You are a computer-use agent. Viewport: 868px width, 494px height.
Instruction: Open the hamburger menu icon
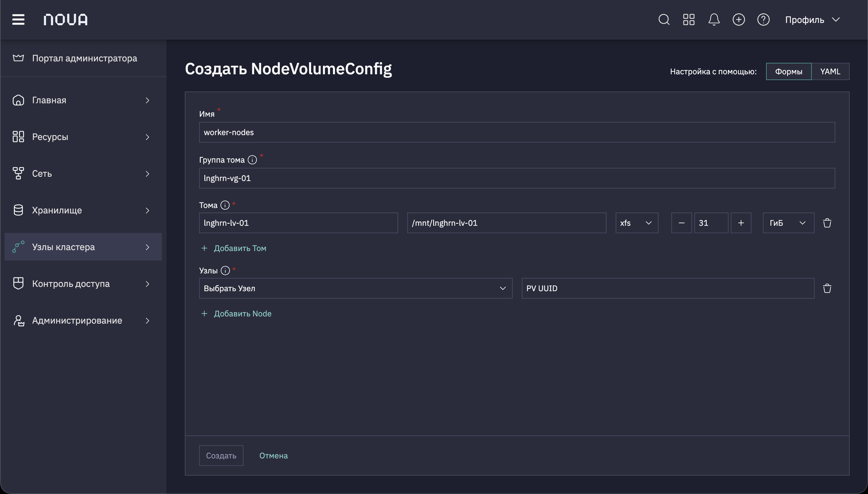click(18, 19)
